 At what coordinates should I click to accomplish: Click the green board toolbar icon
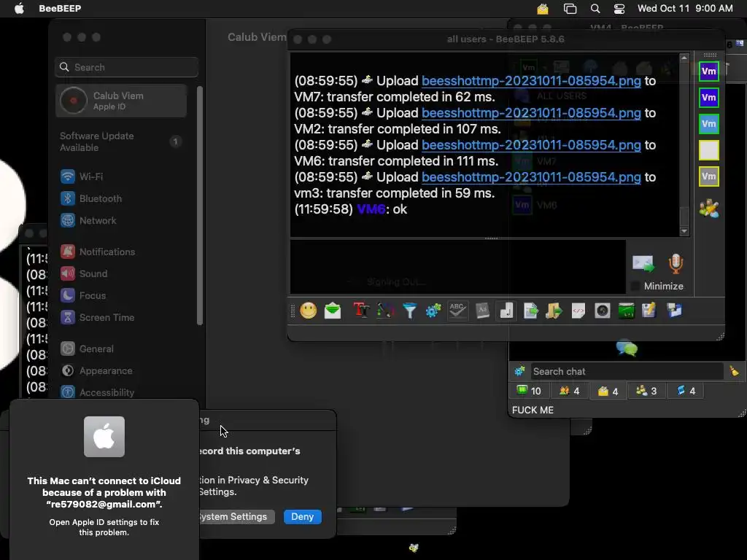click(626, 311)
